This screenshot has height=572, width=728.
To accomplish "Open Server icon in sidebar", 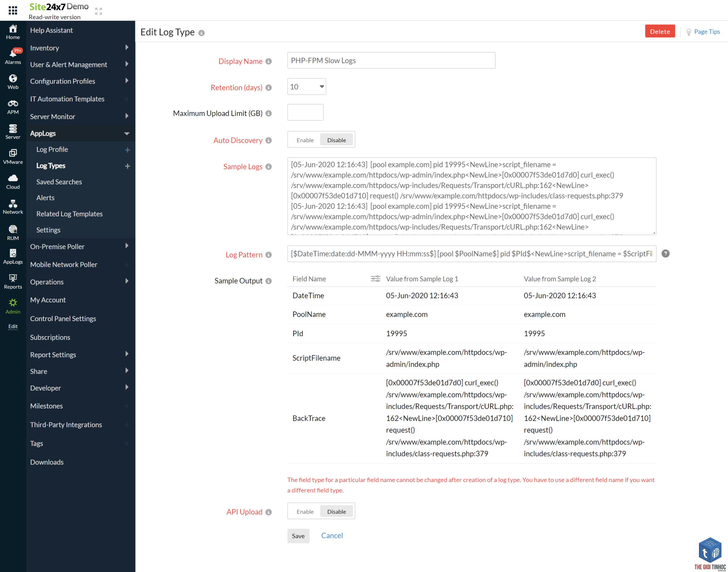I will click(13, 132).
